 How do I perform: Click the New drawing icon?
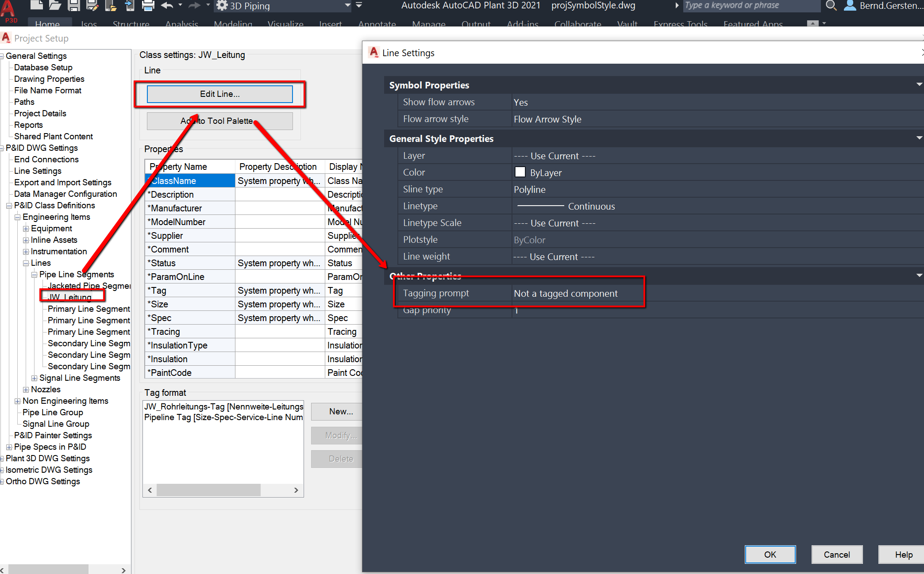tap(36, 5)
